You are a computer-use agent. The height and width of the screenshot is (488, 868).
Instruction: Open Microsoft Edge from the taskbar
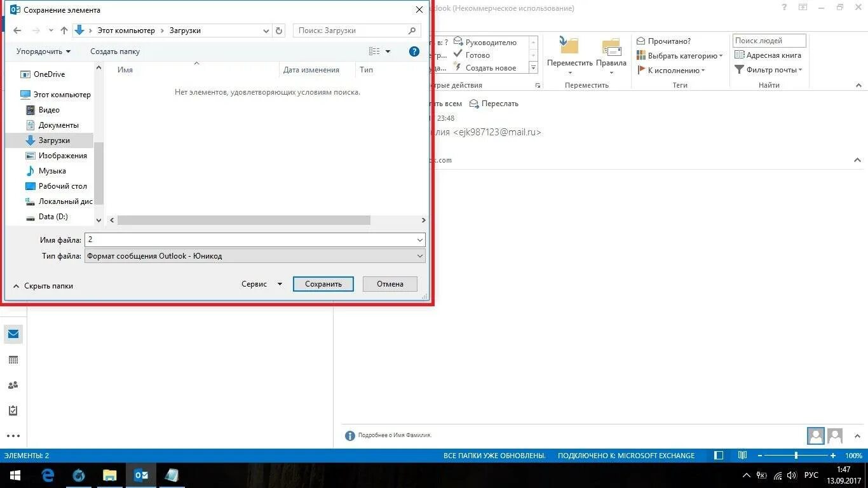click(48, 475)
